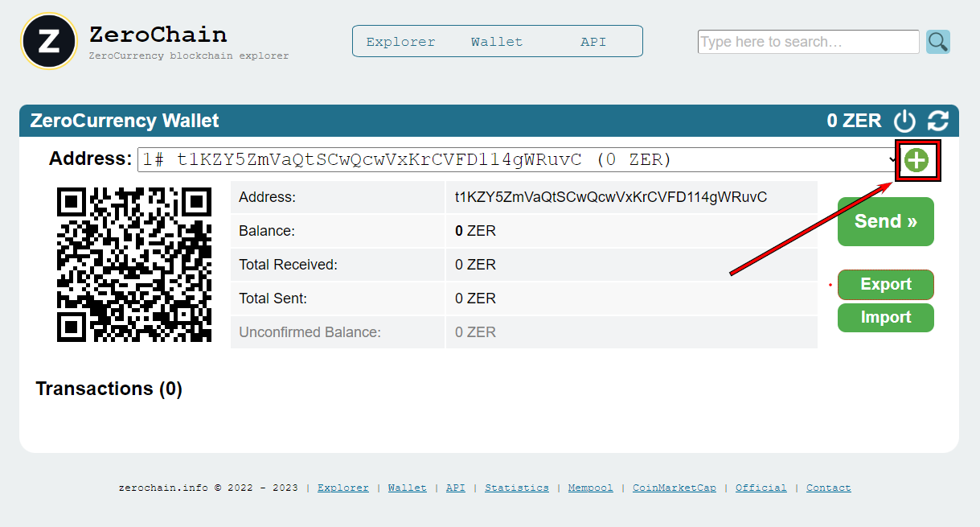Viewport: 980px width, 527px height.
Task: Focus the 'Type here to search' field
Action: 808,42
